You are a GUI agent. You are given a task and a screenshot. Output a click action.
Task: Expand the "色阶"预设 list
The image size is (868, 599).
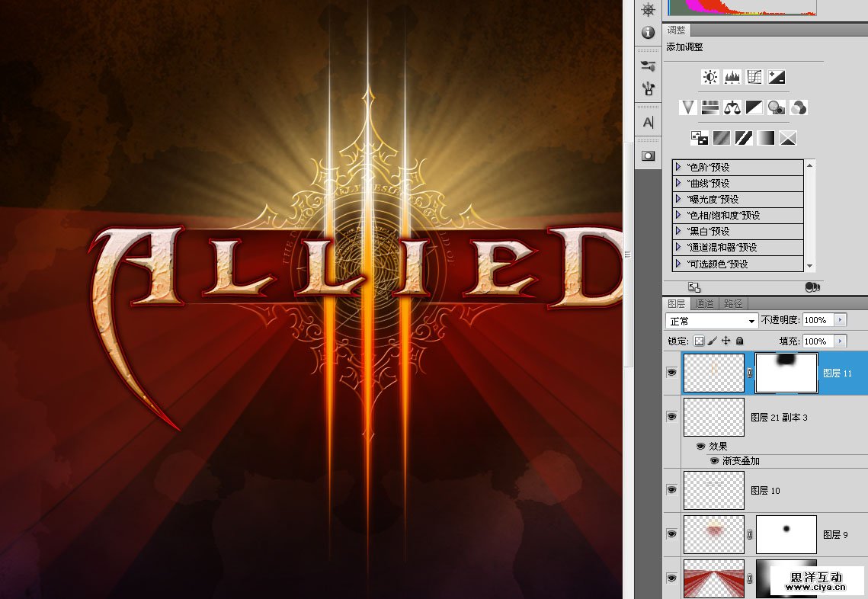(x=678, y=167)
